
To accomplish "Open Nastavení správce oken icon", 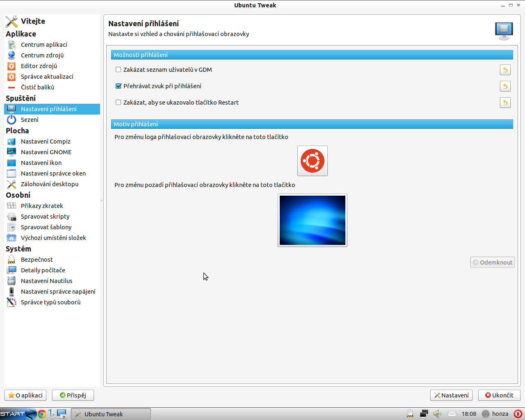I will point(11,173).
